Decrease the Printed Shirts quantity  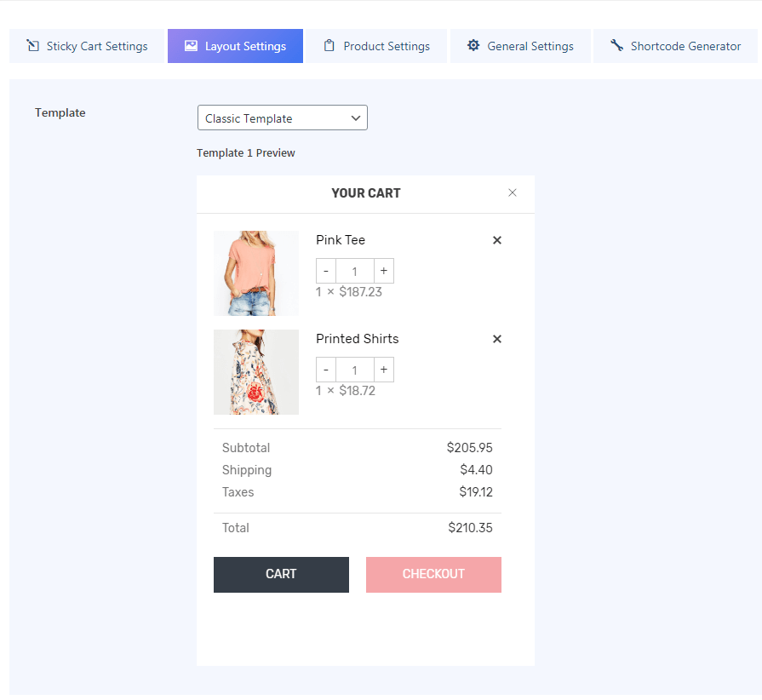326,370
